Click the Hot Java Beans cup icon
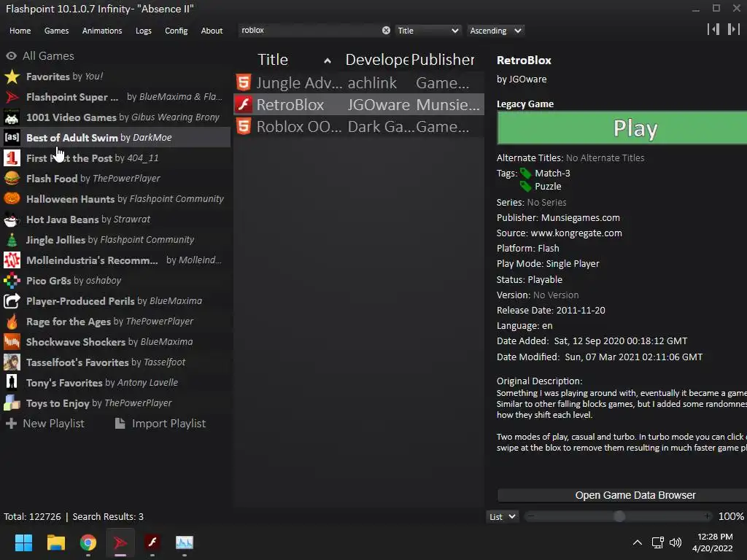This screenshot has width=747, height=560. (x=12, y=219)
